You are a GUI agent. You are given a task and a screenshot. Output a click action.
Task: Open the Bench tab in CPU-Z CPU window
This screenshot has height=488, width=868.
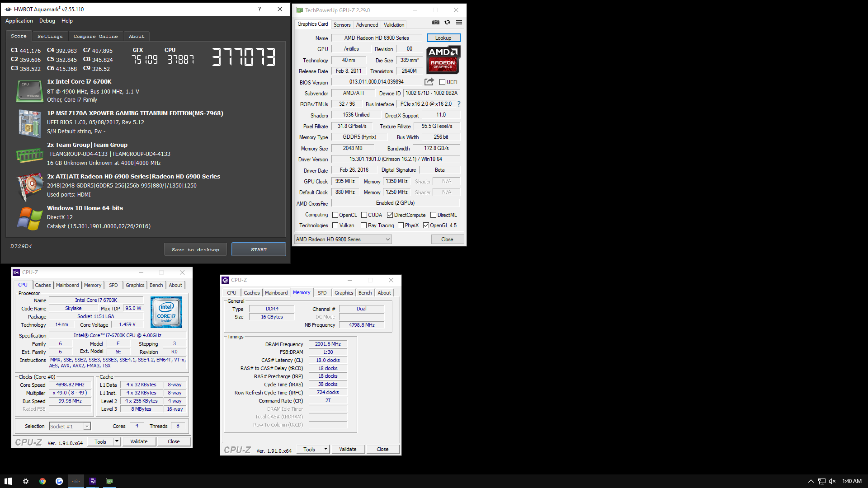[156, 285]
